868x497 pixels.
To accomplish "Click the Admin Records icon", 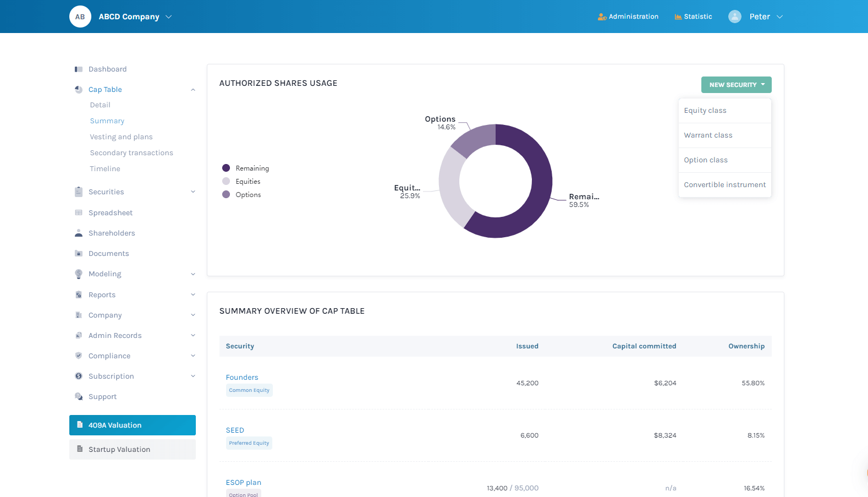I will pyautogui.click(x=79, y=336).
